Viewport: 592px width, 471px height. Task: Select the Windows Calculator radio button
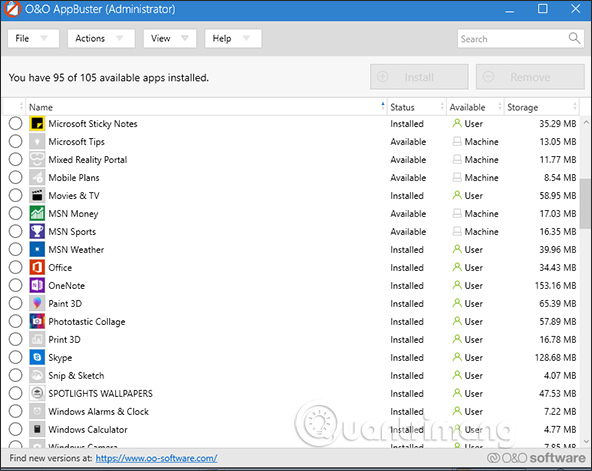[x=15, y=429]
